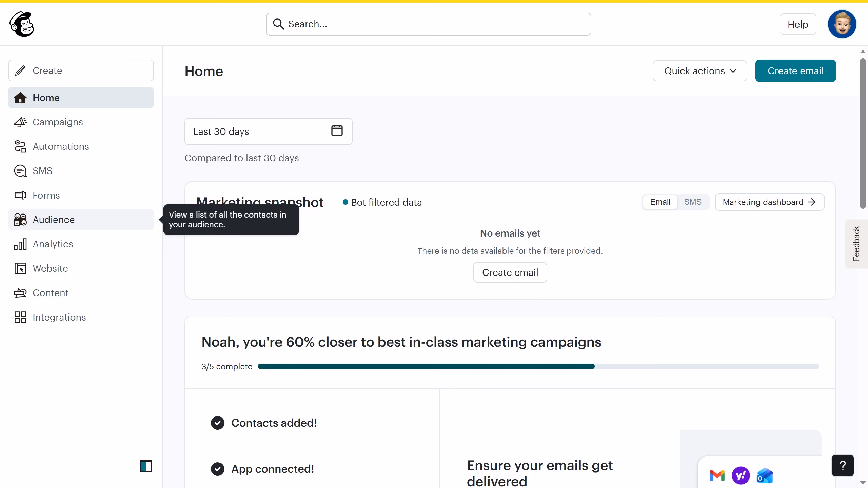Click the Mailchimp Freddie logo

[x=22, y=24]
